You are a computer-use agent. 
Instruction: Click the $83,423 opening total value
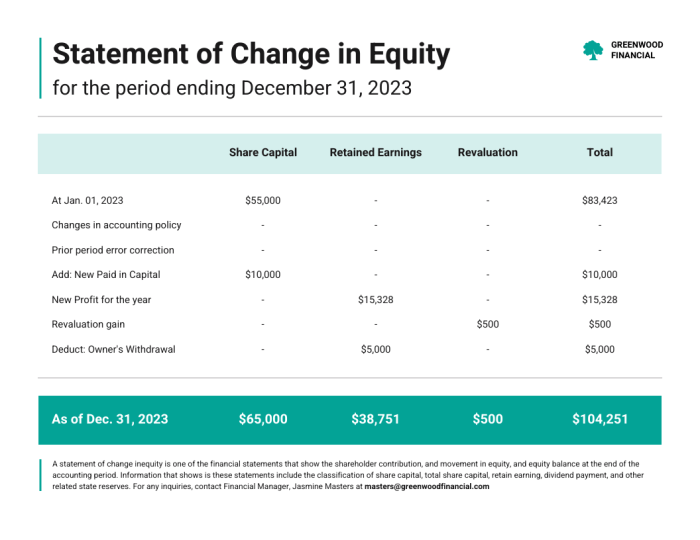(x=600, y=200)
